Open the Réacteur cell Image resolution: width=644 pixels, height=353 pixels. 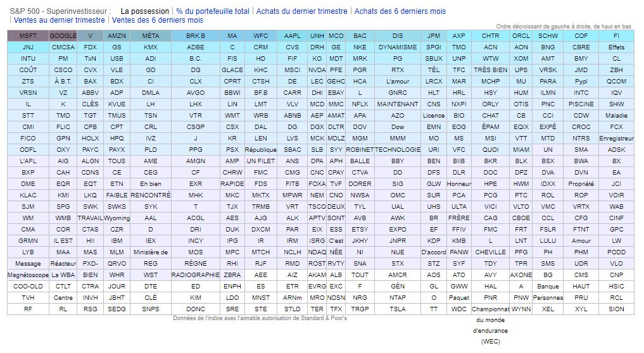pyautogui.click(x=63, y=264)
